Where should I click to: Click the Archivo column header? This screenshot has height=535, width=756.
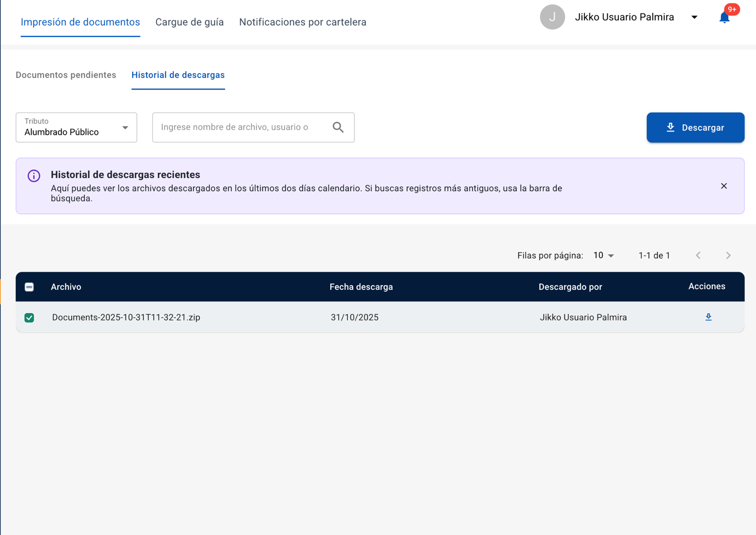click(66, 287)
